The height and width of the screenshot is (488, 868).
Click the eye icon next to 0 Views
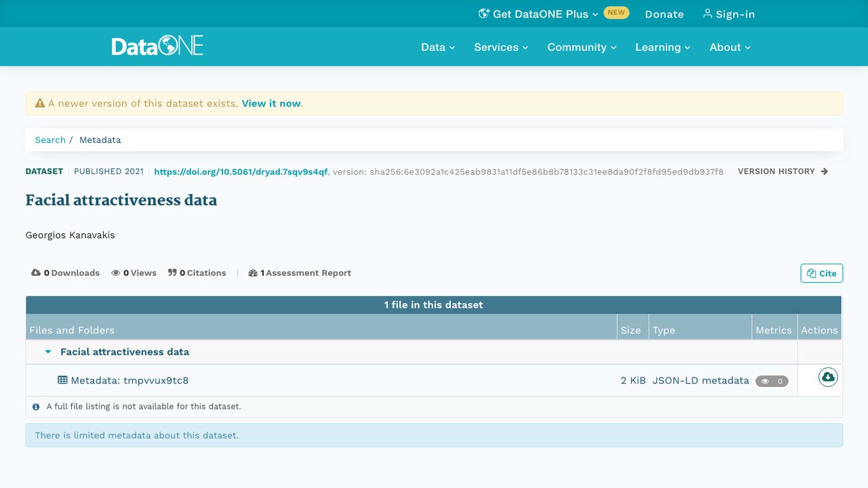pos(116,273)
